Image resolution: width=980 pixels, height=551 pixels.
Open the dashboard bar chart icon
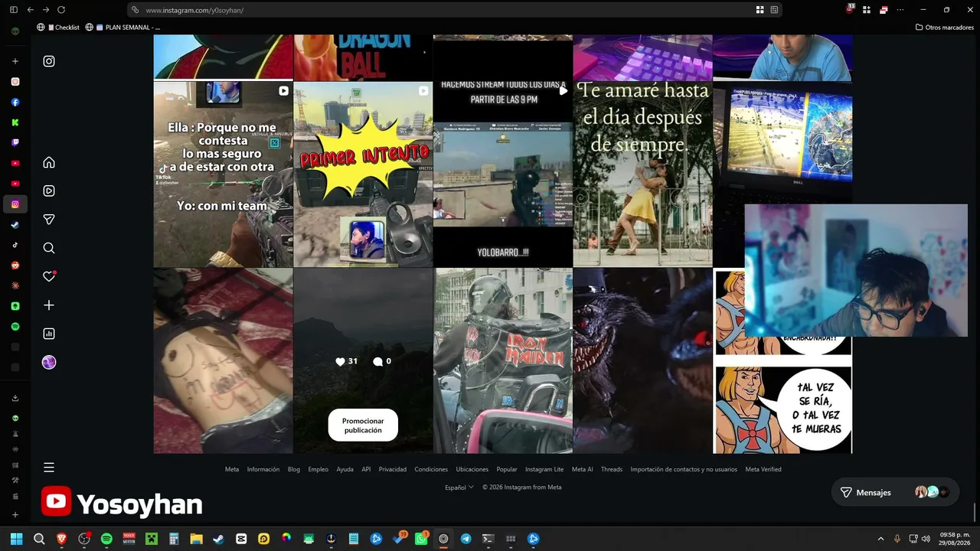click(x=49, y=334)
